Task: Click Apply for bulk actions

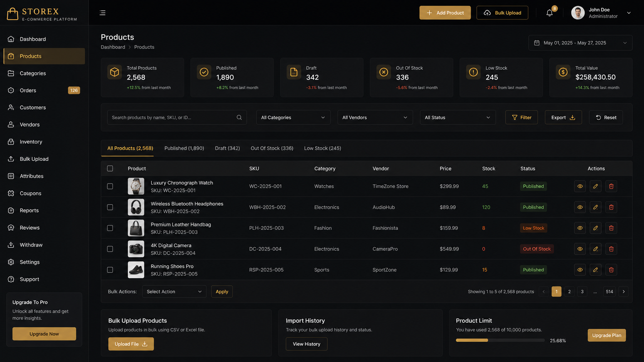Action: [x=222, y=292]
